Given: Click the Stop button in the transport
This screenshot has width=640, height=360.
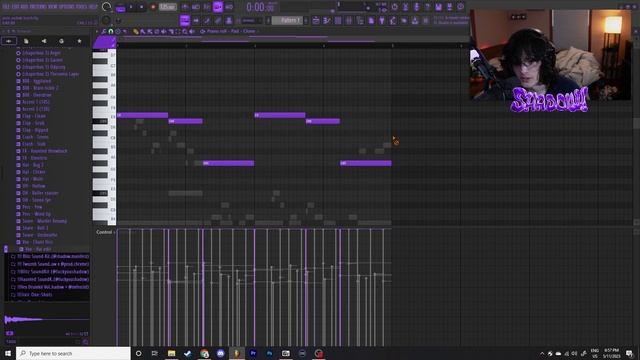Looking at the screenshot, I should click(142, 7).
